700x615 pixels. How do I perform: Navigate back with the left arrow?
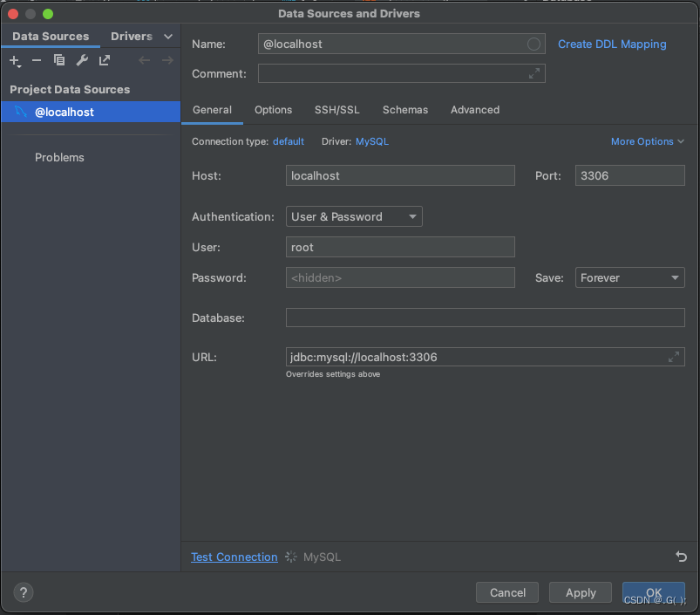144,60
